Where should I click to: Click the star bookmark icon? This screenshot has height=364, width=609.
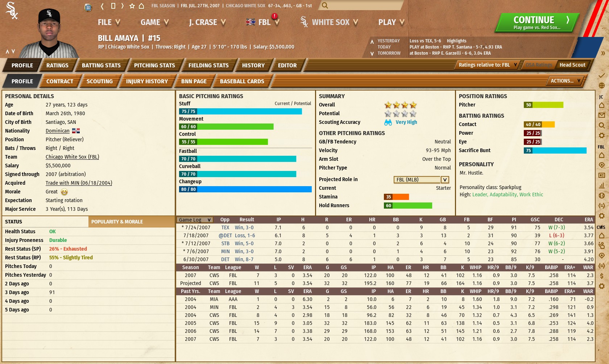coord(132,6)
